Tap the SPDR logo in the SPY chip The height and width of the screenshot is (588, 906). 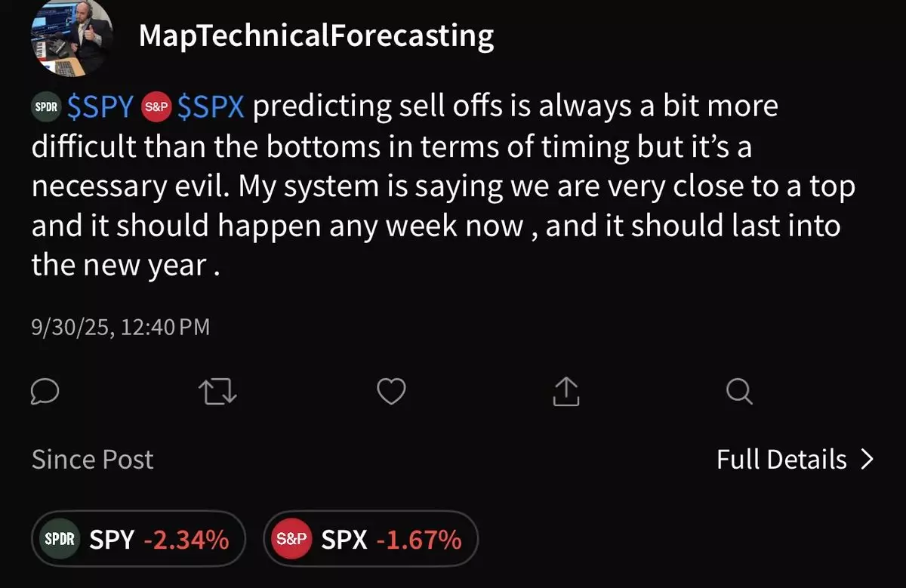coord(60,539)
